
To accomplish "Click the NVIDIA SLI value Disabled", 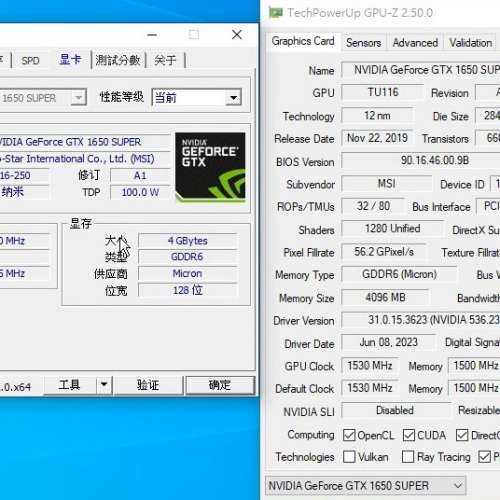I will tap(395, 410).
